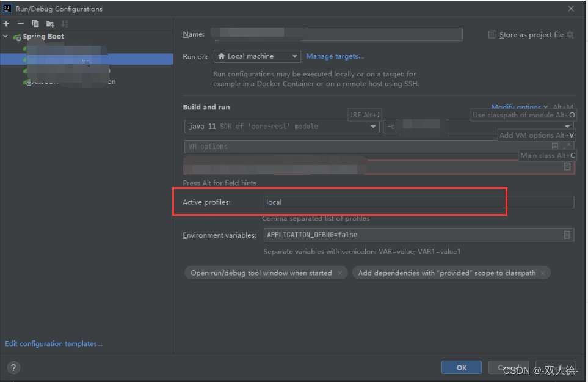Select the highlighted Spring Boot configuration
This screenshot has height=382, width=588.
tap(86, 59)
